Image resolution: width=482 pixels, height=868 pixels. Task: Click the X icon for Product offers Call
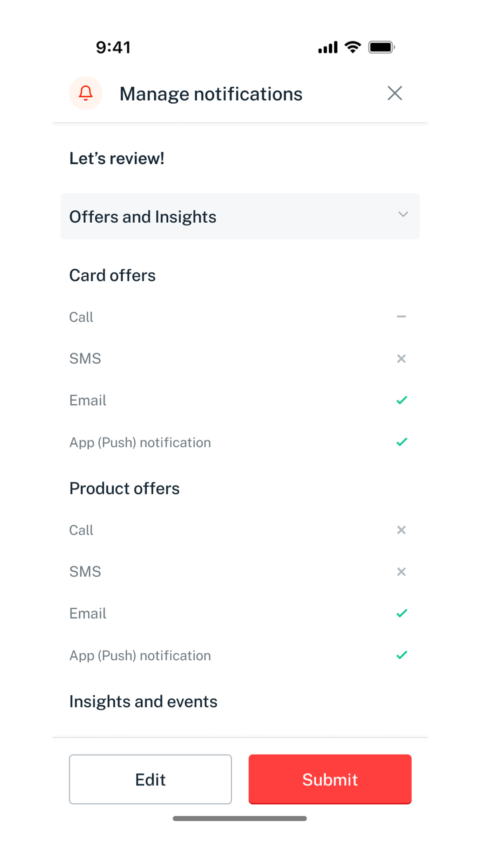tap(401, 530)
